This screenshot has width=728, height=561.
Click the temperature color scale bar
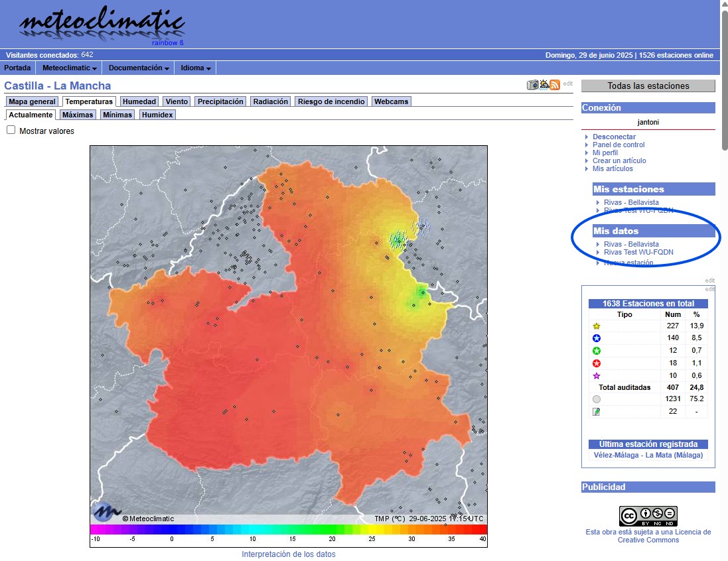(x=289, y=530)
